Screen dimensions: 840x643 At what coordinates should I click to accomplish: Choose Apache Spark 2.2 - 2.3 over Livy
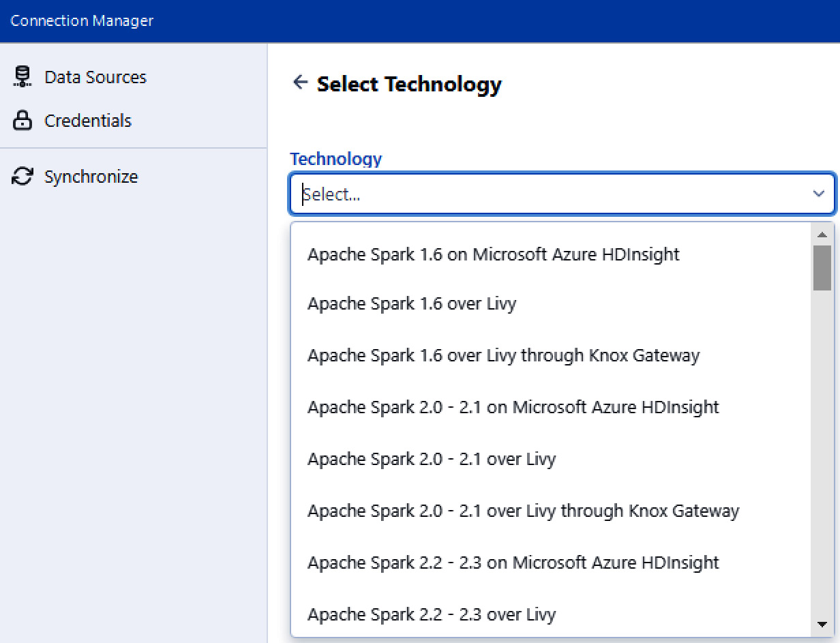tap(551, 614)
